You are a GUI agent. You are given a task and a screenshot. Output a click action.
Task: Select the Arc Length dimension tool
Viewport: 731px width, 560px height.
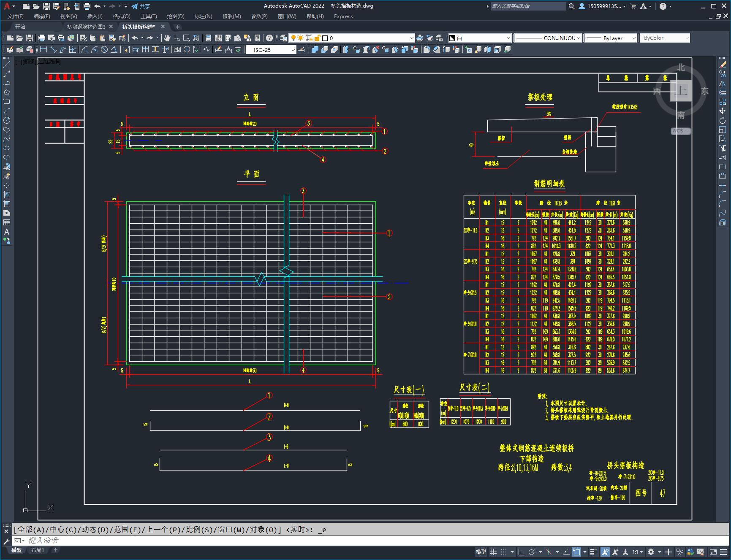click(x=63, y=50)
